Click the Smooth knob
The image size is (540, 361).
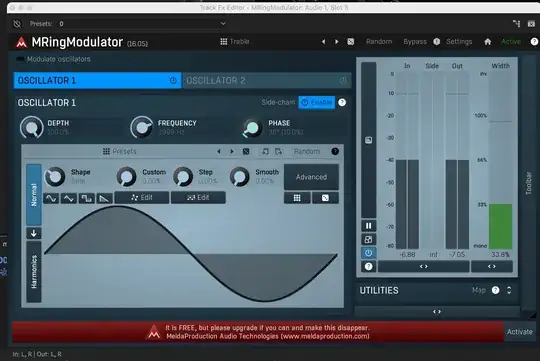pos(239,176)
